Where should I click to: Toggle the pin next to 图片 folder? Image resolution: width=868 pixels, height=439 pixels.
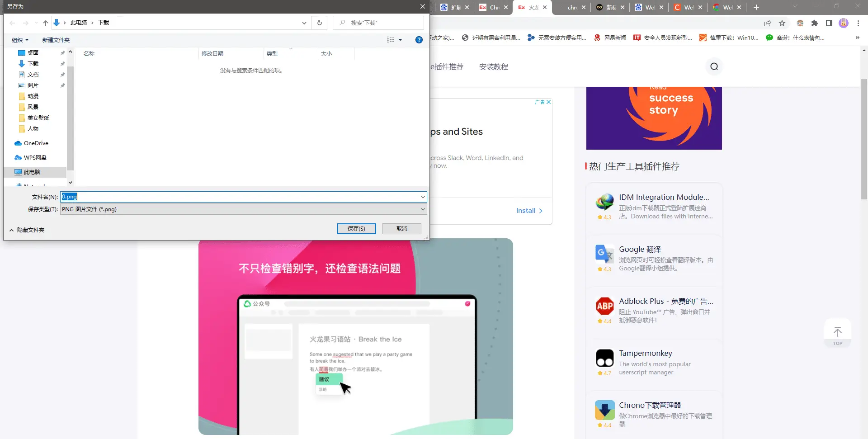point(62,85)
